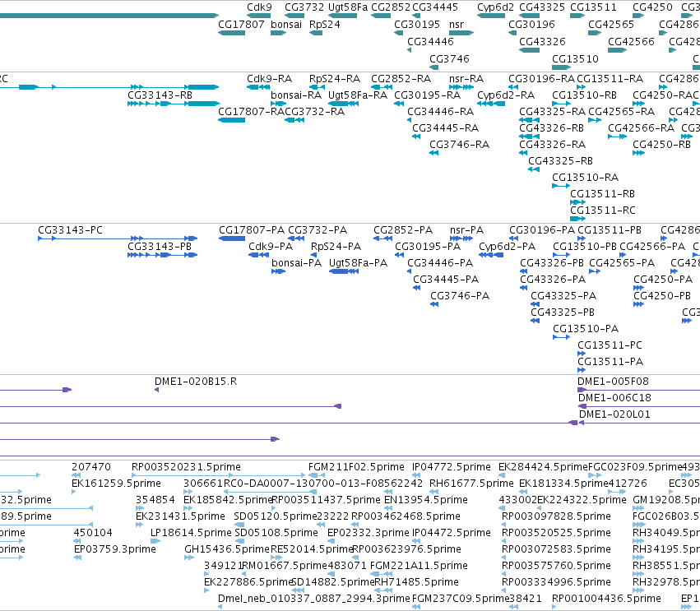Click transcript CG33143-RB label
The height and width of the screenshot is (611, 700).
click(160, 95)
